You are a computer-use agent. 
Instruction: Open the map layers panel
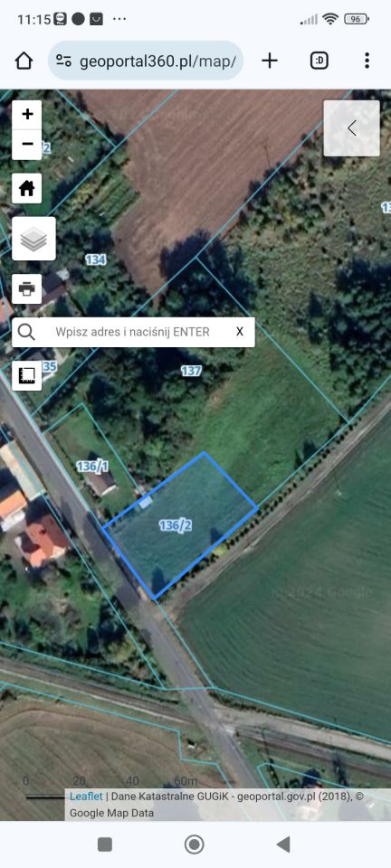pos(33,239)
